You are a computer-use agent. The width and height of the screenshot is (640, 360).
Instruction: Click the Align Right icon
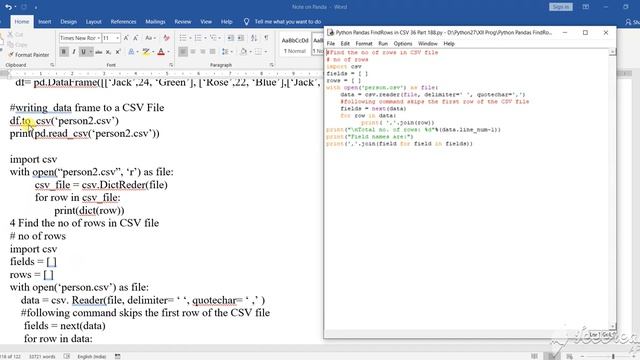[203, 52]
